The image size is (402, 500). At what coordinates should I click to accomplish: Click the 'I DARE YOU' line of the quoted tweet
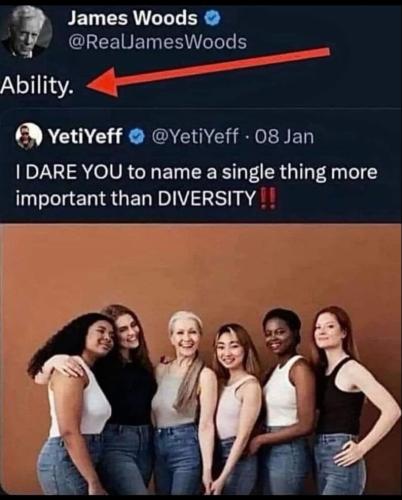197,173
